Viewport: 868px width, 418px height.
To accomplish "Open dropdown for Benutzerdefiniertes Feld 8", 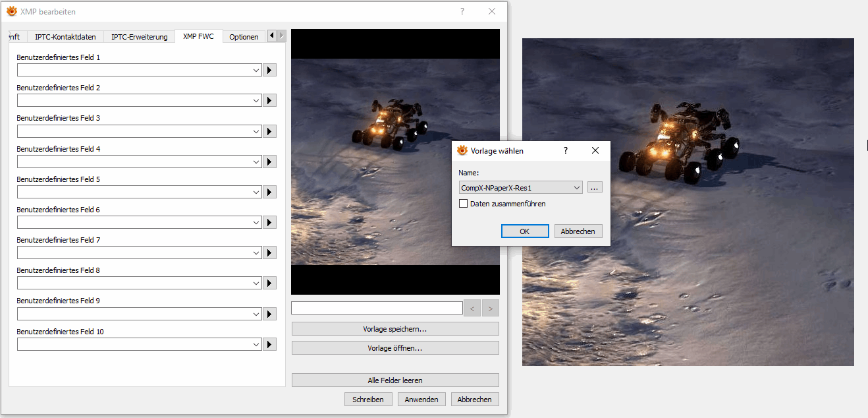I will tap(256, 284).
